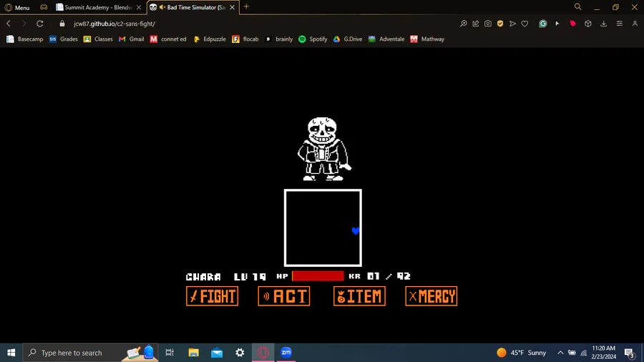Reload the current page
This screenshot has height=362, width=644.
click(40, 24)
